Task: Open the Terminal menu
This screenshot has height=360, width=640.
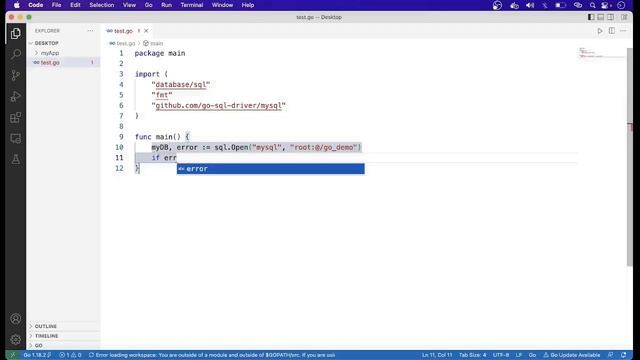Action: pyautogui.click(x=192, y=5)
